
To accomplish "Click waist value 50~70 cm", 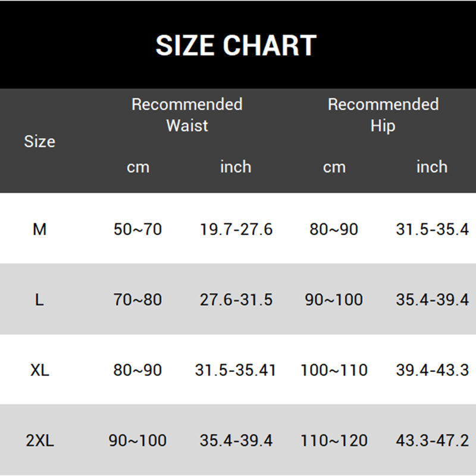I will pos(137,229).
